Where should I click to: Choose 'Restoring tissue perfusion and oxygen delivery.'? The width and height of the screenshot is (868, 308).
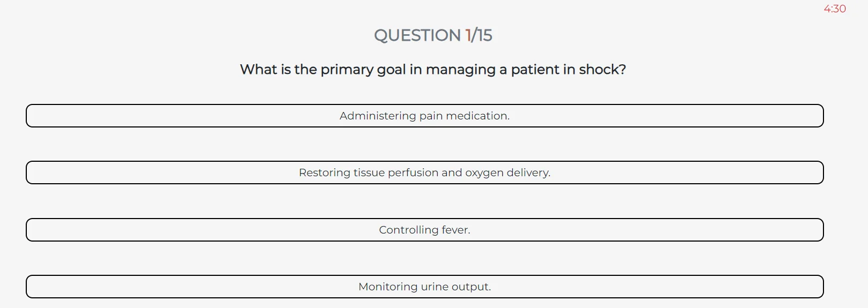pos(424,172)
